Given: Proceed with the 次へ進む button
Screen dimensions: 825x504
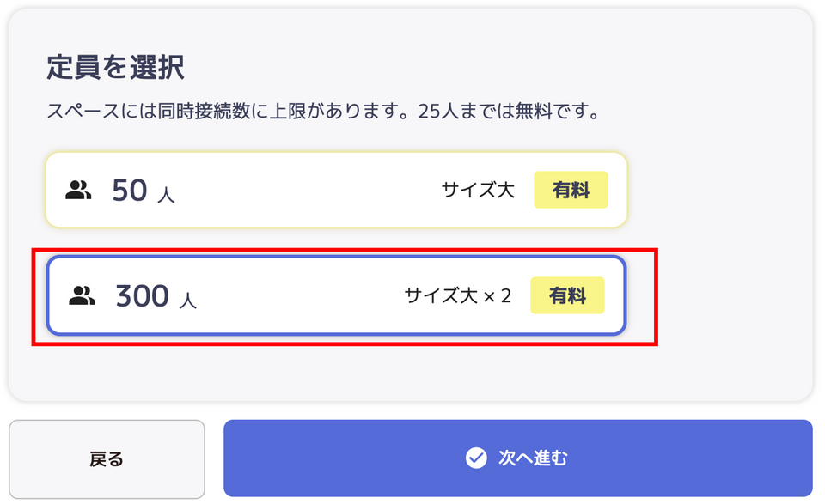Looking at the screenshot, I should pyautogui.click(x=518, y=458).
